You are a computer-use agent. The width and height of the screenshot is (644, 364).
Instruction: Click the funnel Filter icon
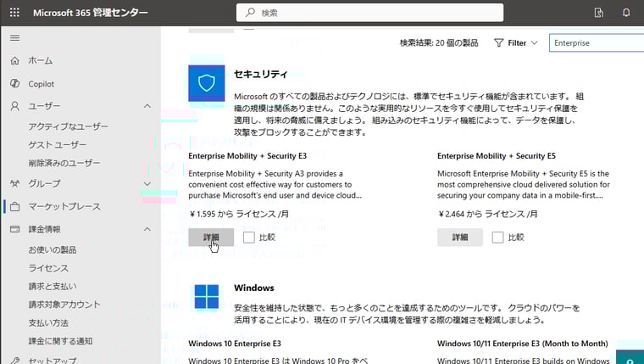[x=498, y=42]
